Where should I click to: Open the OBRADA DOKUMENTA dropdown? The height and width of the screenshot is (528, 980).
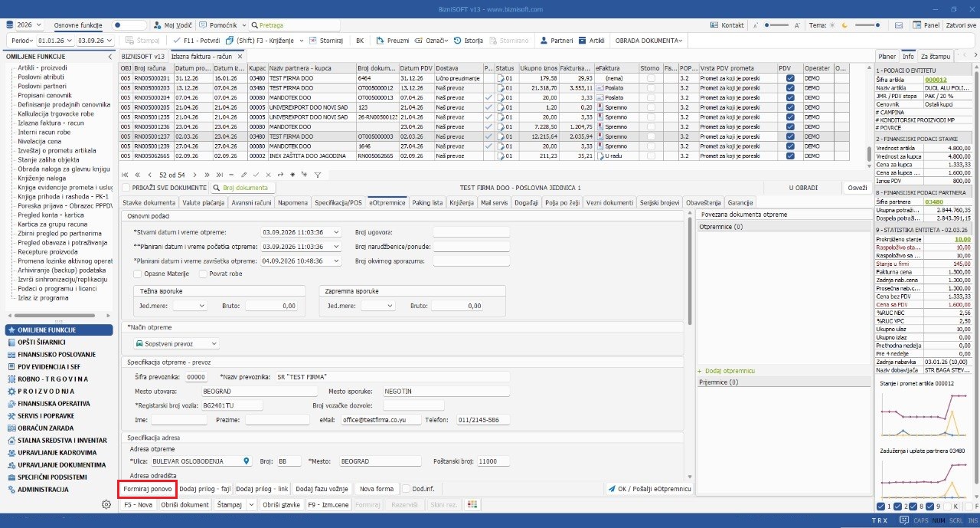pos(648,40)
